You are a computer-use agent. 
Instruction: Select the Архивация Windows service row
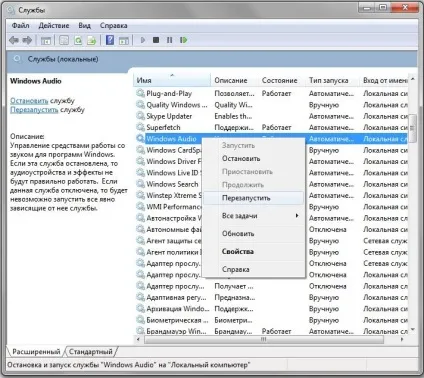pyautogui.click(x=271, y=309)
